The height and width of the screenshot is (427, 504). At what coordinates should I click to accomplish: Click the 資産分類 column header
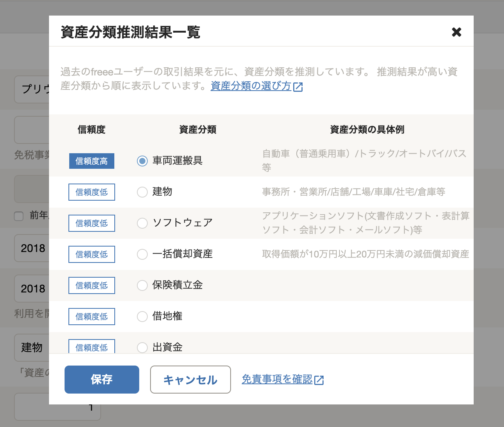point(198,129)
